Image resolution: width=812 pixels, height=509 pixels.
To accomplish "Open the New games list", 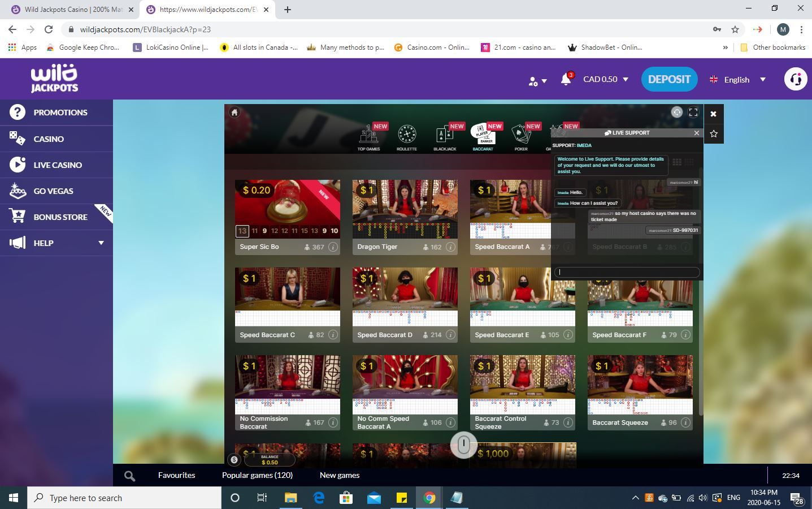I will coord(340,475).
